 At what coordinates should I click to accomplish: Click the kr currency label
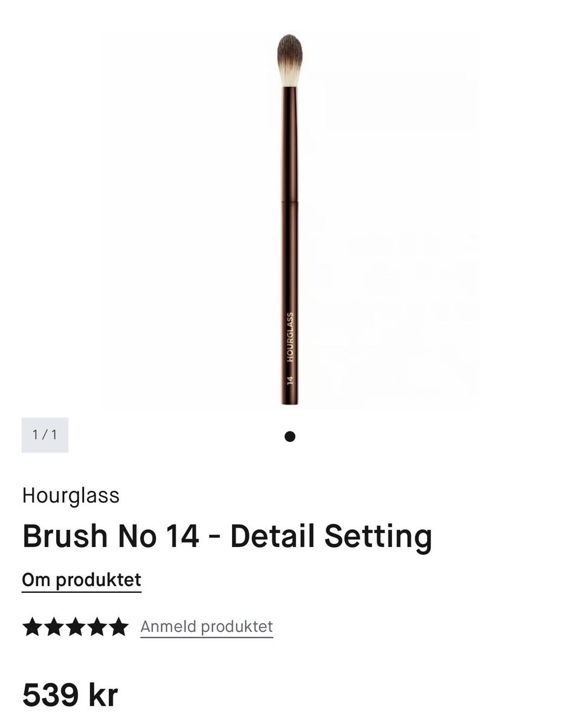coord(103,694)
